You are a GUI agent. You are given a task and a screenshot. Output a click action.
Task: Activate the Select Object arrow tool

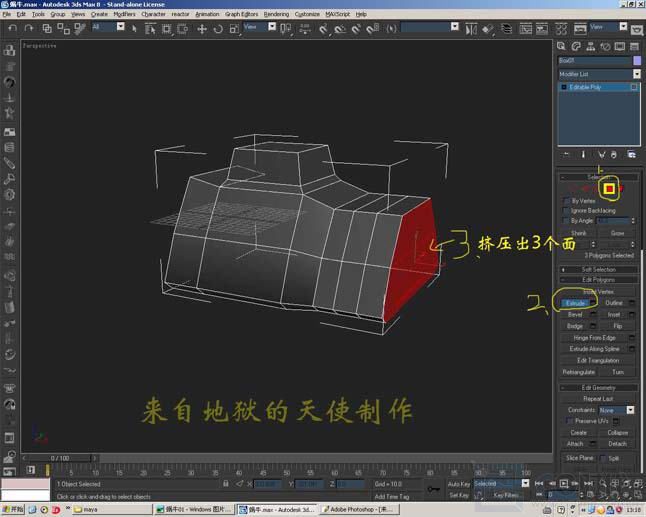click(x=134, y=28)
